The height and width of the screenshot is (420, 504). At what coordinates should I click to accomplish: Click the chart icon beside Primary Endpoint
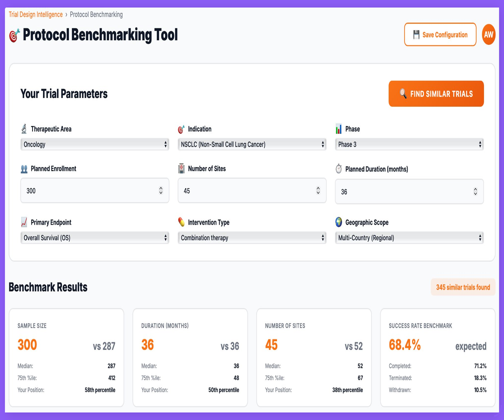pyautogui.click(x=24, y=222)
